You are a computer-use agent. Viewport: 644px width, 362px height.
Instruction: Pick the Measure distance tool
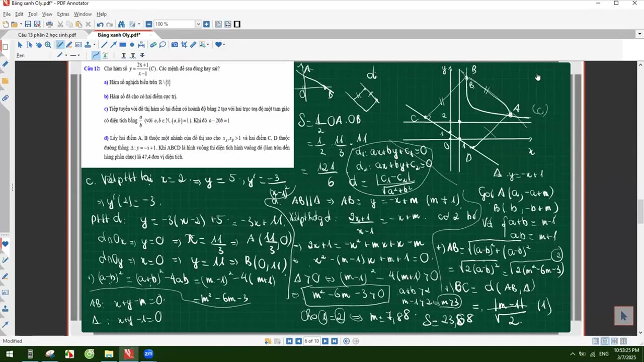tap(141, 45)
